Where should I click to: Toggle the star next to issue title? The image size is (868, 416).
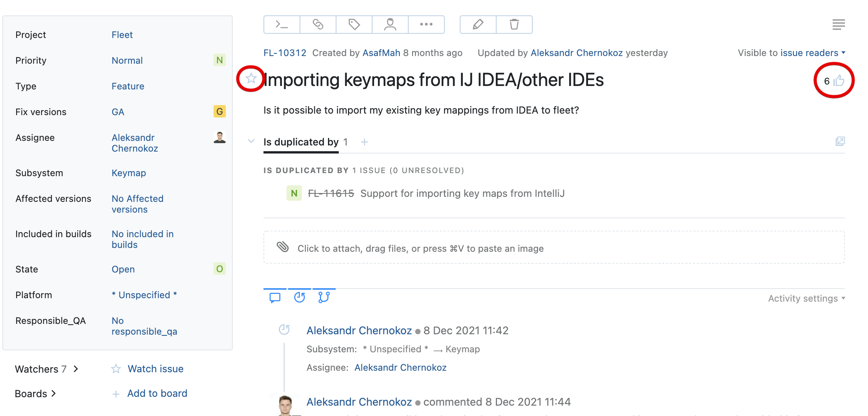(251, 78)
